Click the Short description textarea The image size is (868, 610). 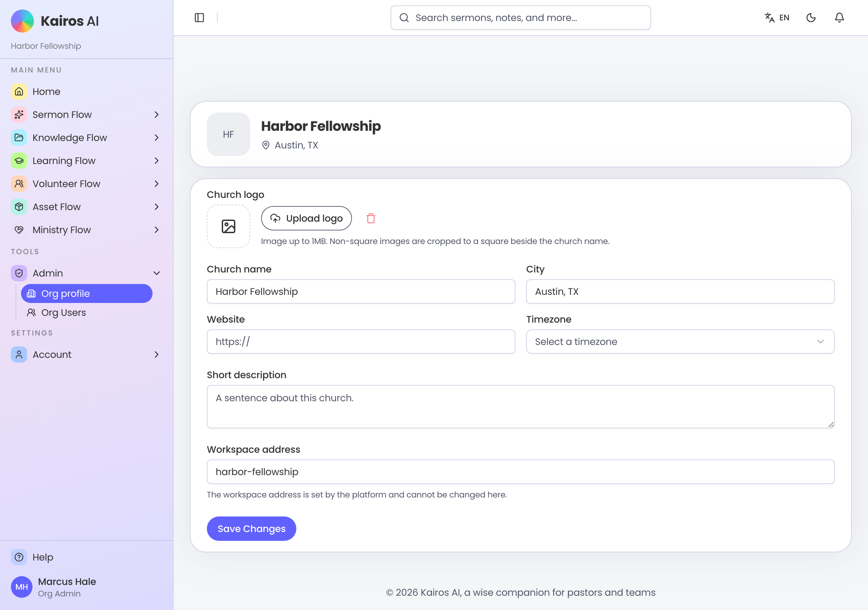coord(520,407)
